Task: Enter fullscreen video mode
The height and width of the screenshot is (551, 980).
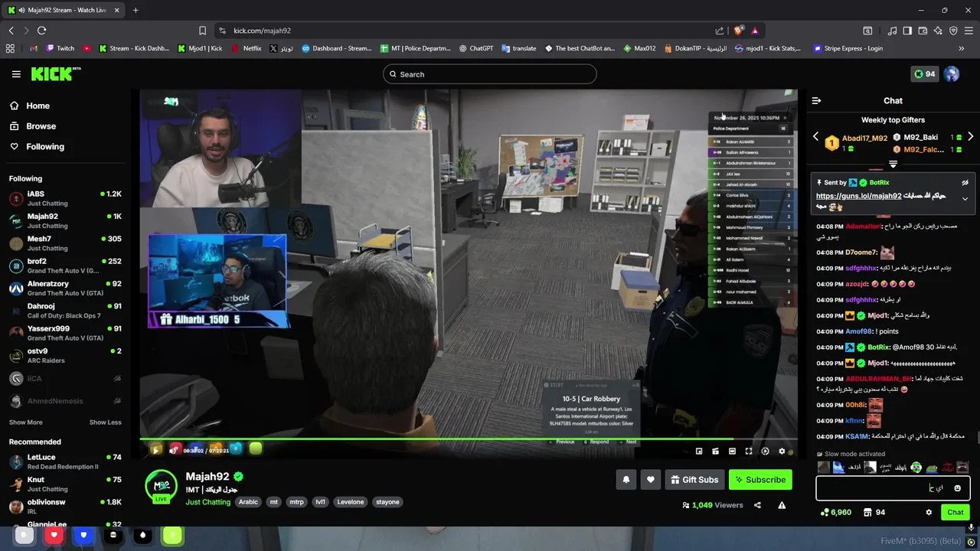Action: click(749, 452)
